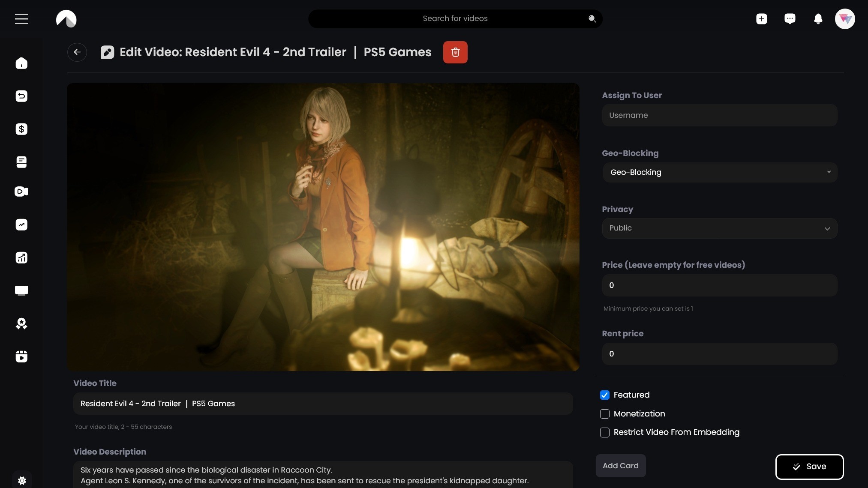The image size is (868, 488).
Task: Open the sidebar analytics chart icon
Action: point(21,257)
